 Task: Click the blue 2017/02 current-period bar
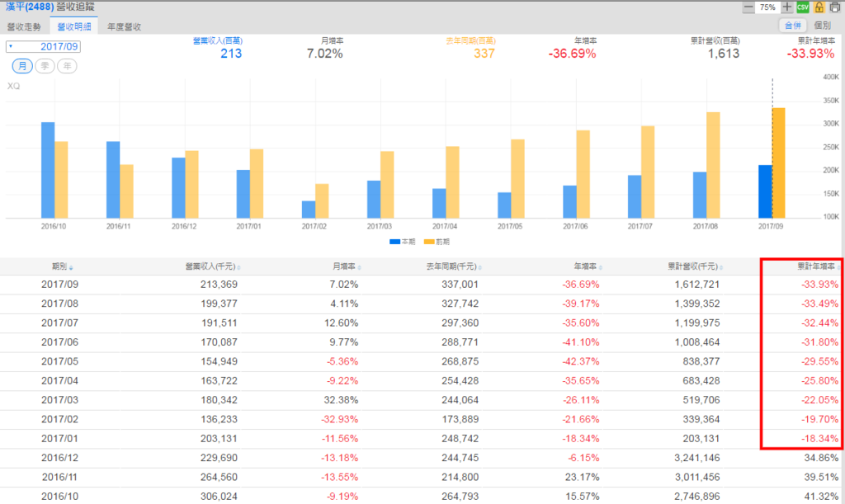point(309,210)
